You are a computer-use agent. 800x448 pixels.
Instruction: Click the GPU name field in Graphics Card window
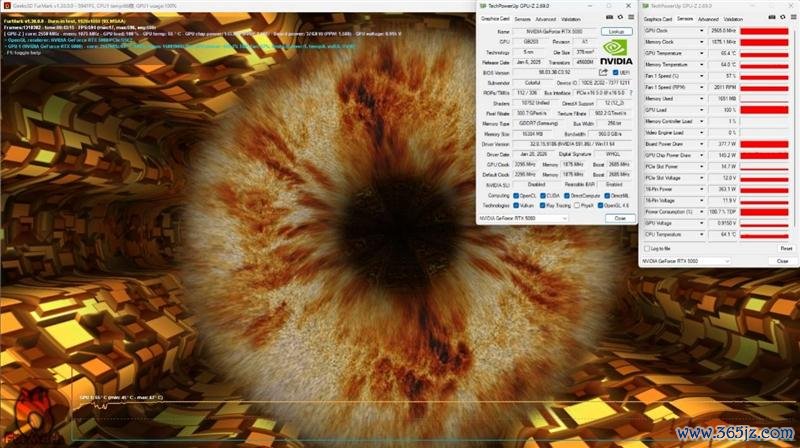[555, 32]
